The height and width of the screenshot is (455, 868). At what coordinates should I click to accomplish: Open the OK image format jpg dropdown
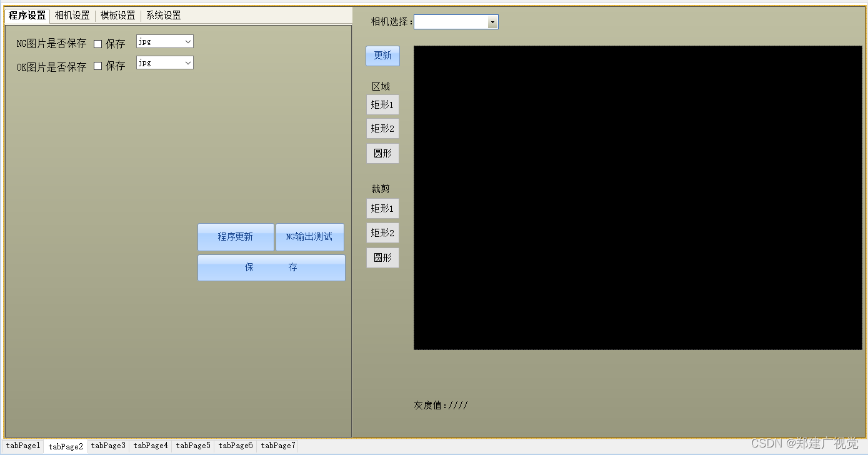point(165,62)
